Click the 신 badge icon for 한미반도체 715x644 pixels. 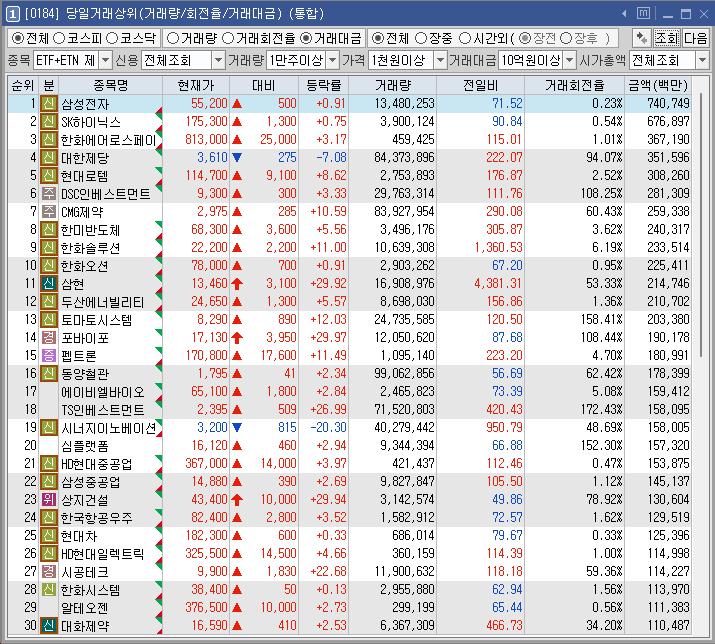tap(48, 230)
